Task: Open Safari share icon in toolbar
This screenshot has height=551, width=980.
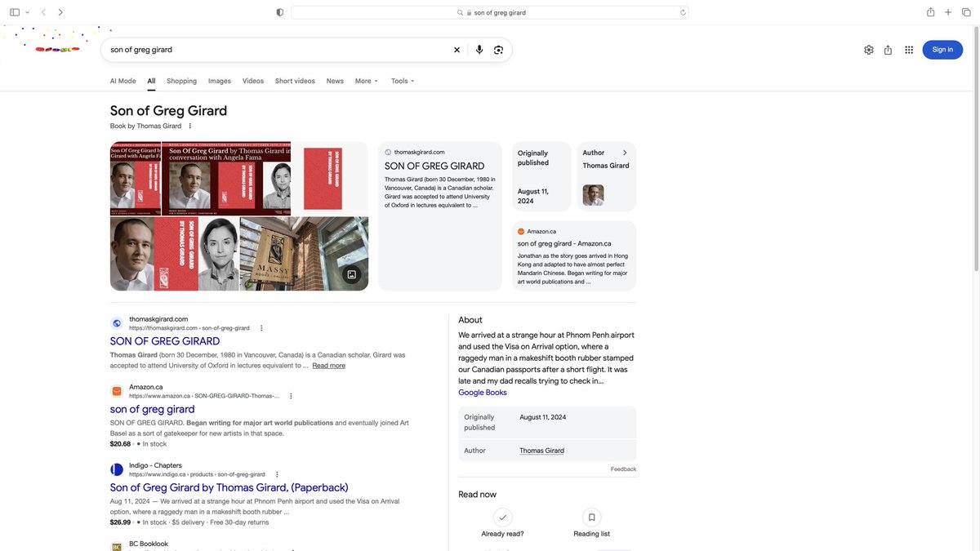Action: (x=930, y=12)
